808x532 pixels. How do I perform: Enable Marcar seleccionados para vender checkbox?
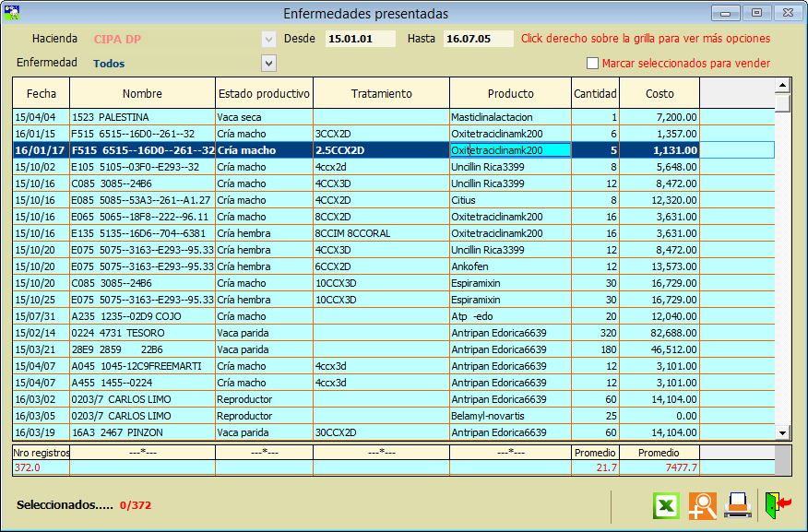click(x=593, y=64)
